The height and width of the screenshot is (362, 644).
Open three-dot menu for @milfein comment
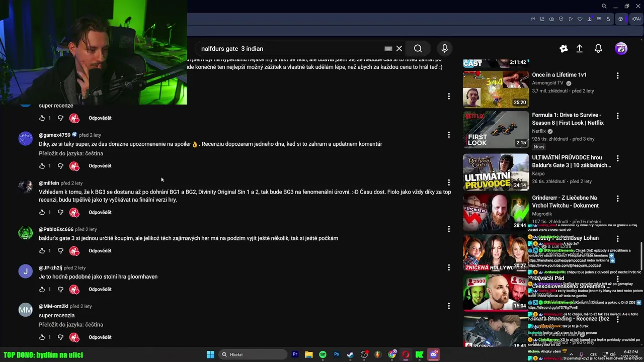point(449,183)
